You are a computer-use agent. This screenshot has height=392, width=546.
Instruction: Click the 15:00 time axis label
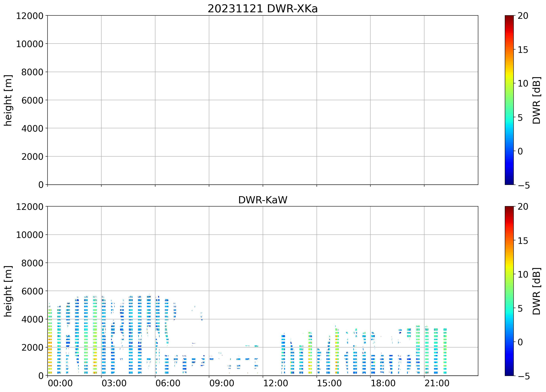pyautogui.click(x=329, y=383)
